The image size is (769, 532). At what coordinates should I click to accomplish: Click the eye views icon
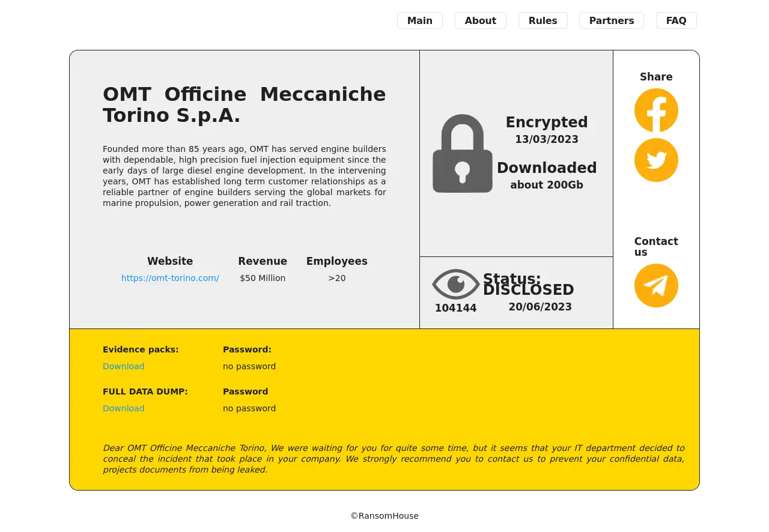click(x=455, y=284)
